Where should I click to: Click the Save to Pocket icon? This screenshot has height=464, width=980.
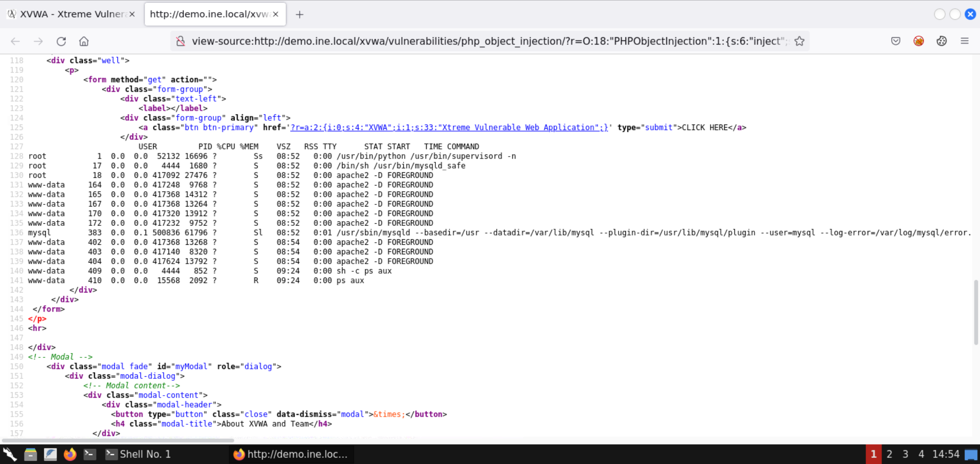pos(896,41)
